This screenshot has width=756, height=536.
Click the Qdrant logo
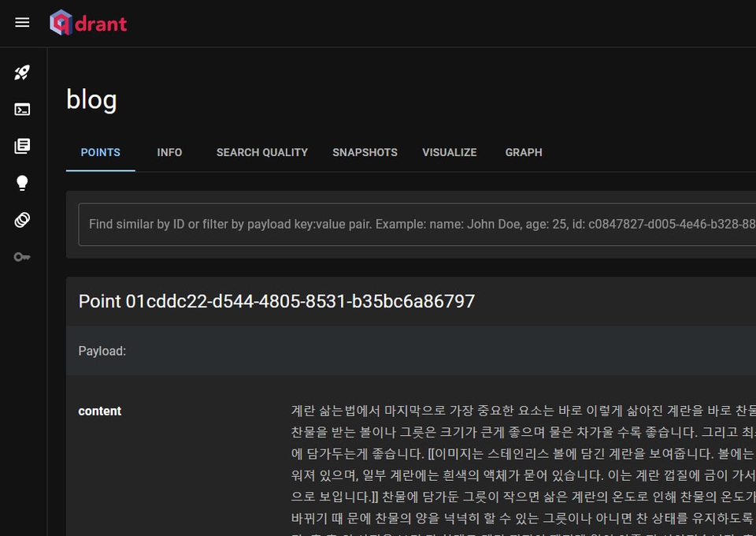88,23
